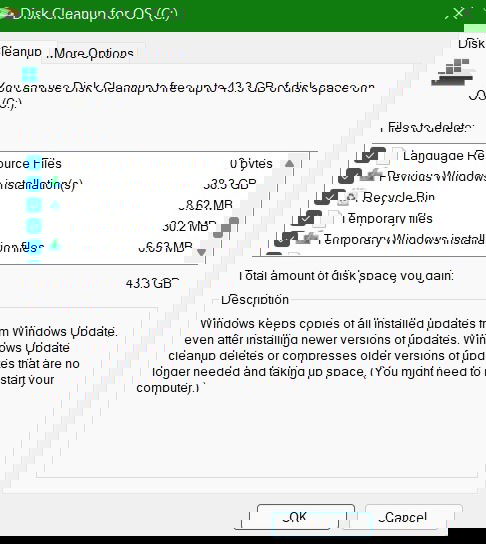Select the Recycle Bin list entry
Image resolution: width=486 pixels, height=544 pixels.
pos(398,197)
